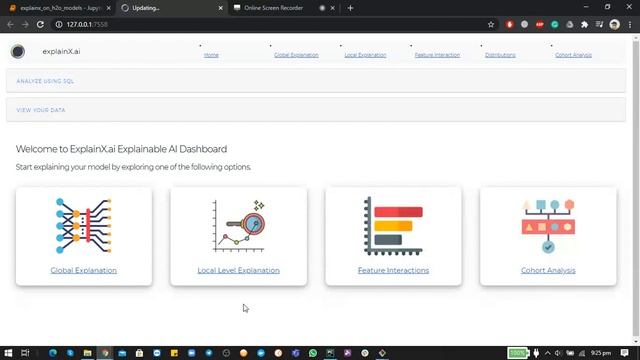
Task: Open the Chrome three-dot menu
Action: [x=630, y=24]
